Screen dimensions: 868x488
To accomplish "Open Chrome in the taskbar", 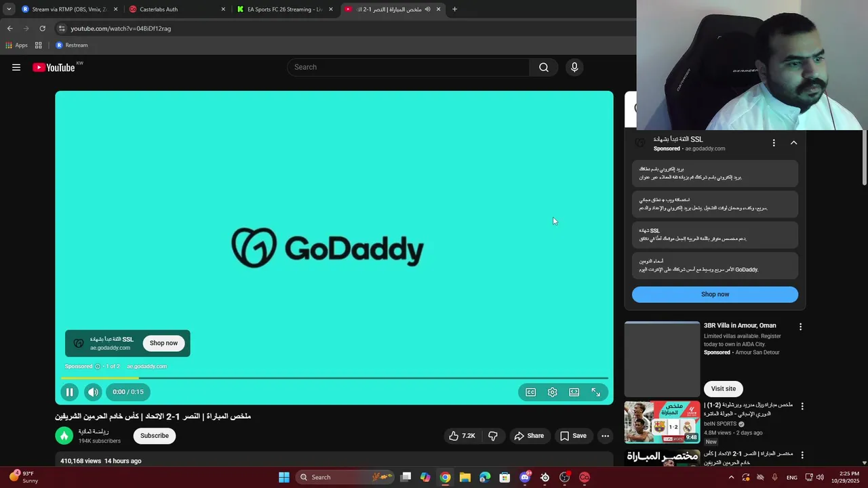I will [x=445, y=477].
